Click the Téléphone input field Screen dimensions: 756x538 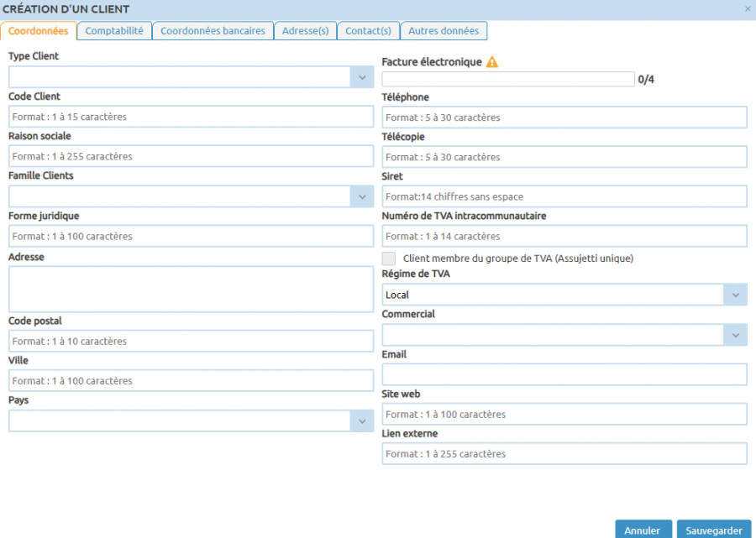pyautogui.click(x=564, y=118)
